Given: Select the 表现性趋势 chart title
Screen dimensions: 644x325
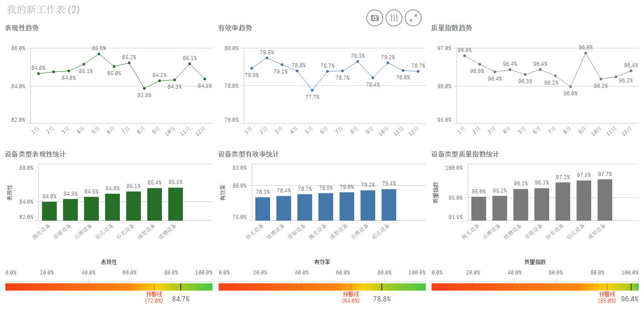Looking at the screenshot, I should click(x=21, y=28).
